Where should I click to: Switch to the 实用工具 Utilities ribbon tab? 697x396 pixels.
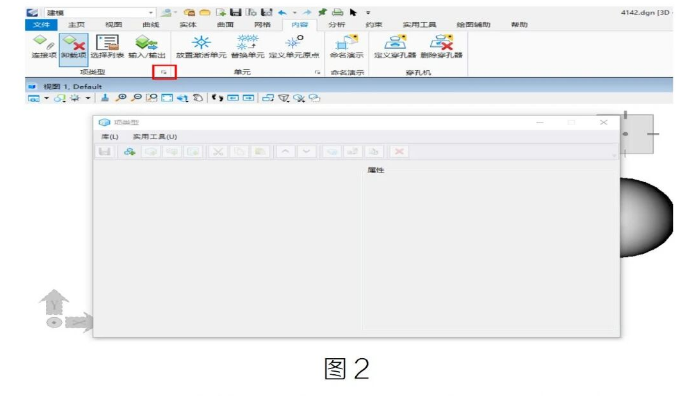tap(419, 25)
